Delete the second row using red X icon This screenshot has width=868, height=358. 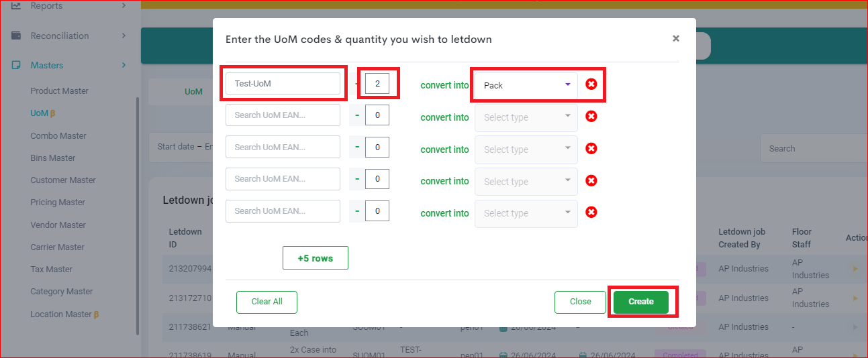591,116
